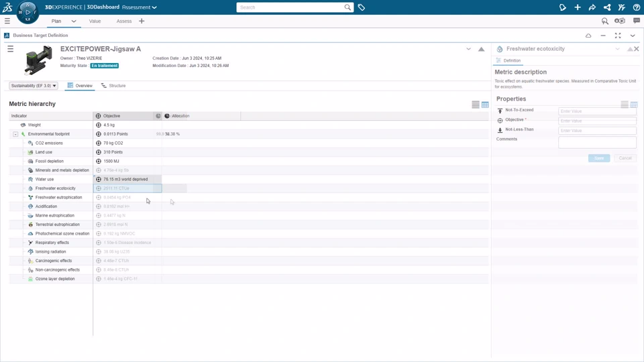Open the hamburger menu in top bar
Image resolution: width=644 pixels, height=362 pixels.
(7, 21)
